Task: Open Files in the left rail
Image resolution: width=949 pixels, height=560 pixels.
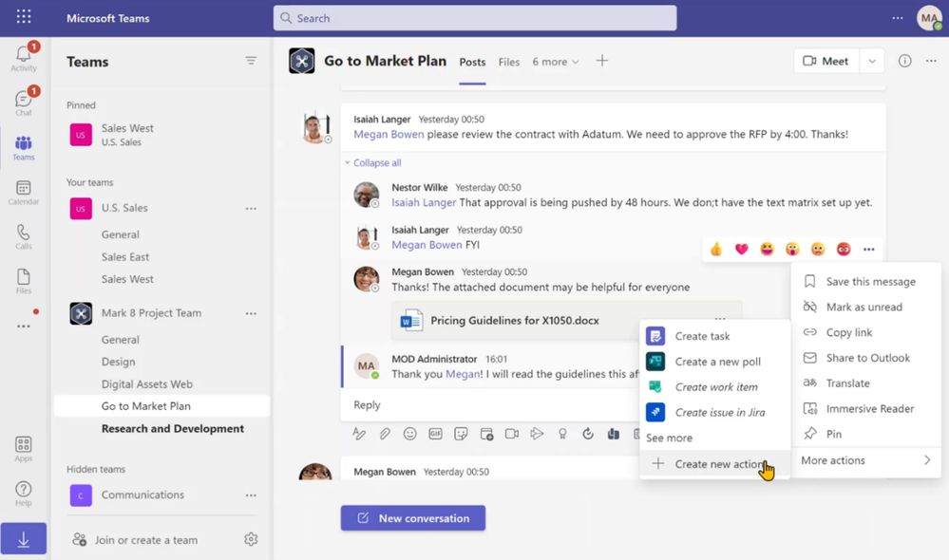Action: click(x=24, y=281)
